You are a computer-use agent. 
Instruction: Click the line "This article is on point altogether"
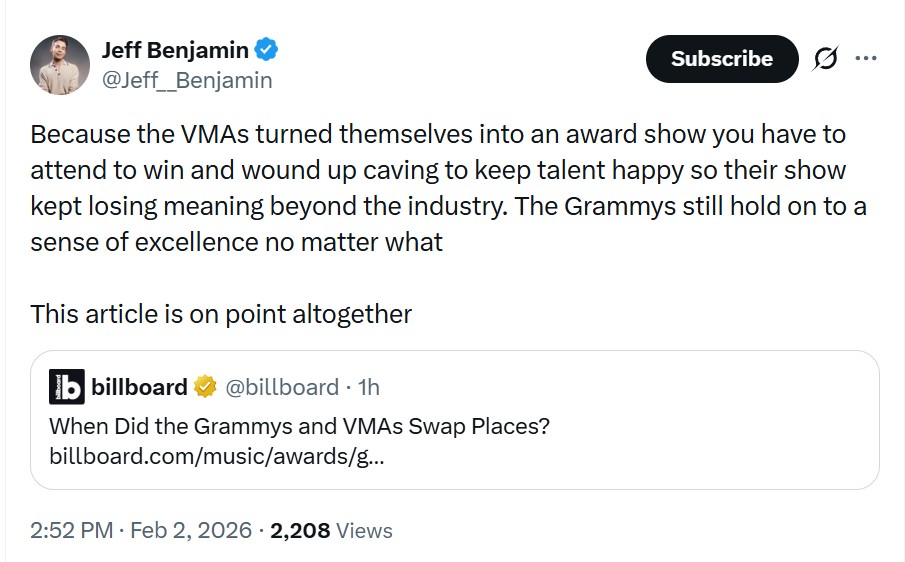click(x=221, y=314)
